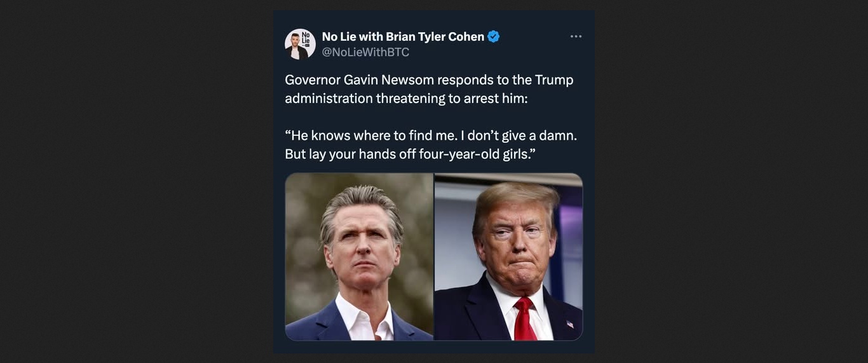Click empty header space beside the verified badge

(534, 37)
